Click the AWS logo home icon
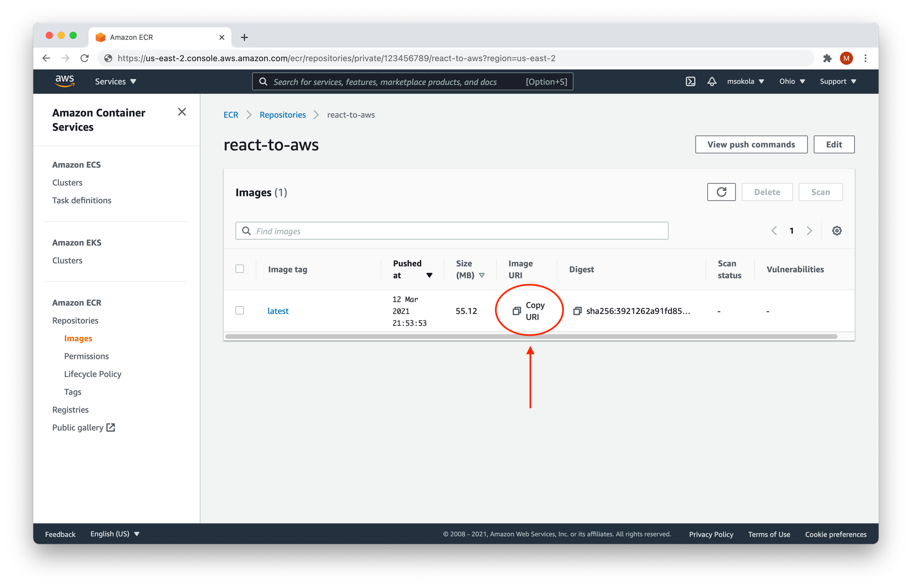The height and width of the screenshot is (588, 912). (65, 81)
